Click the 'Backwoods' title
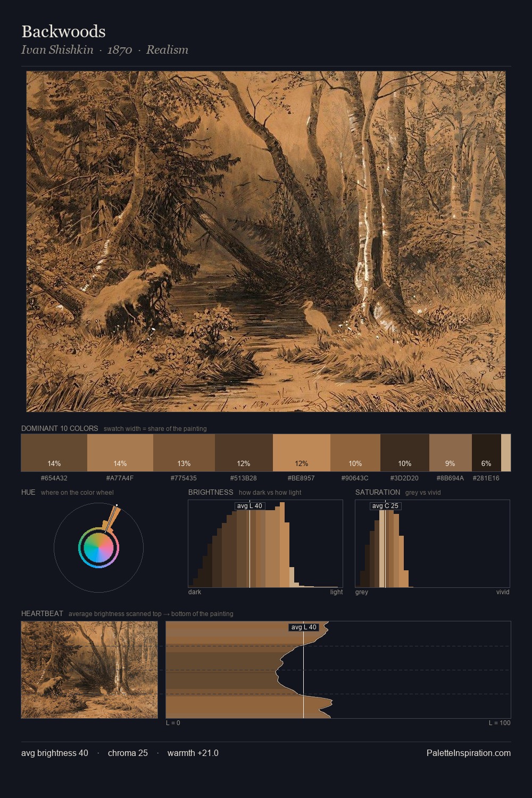This screenshot has width=532, height=798. 63,31
